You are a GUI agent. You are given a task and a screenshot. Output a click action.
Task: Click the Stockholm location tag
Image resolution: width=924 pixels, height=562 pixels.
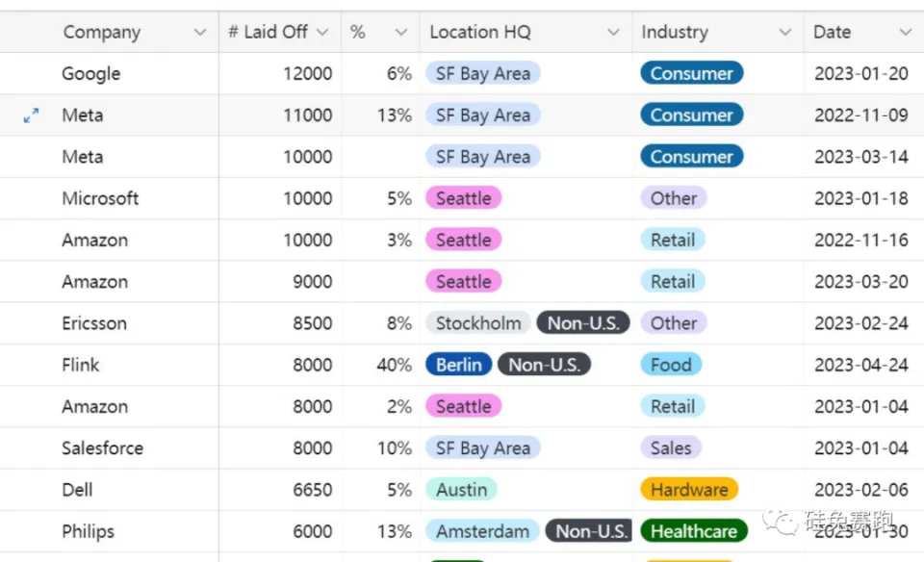pyautogui.click(x=477, y=323)
